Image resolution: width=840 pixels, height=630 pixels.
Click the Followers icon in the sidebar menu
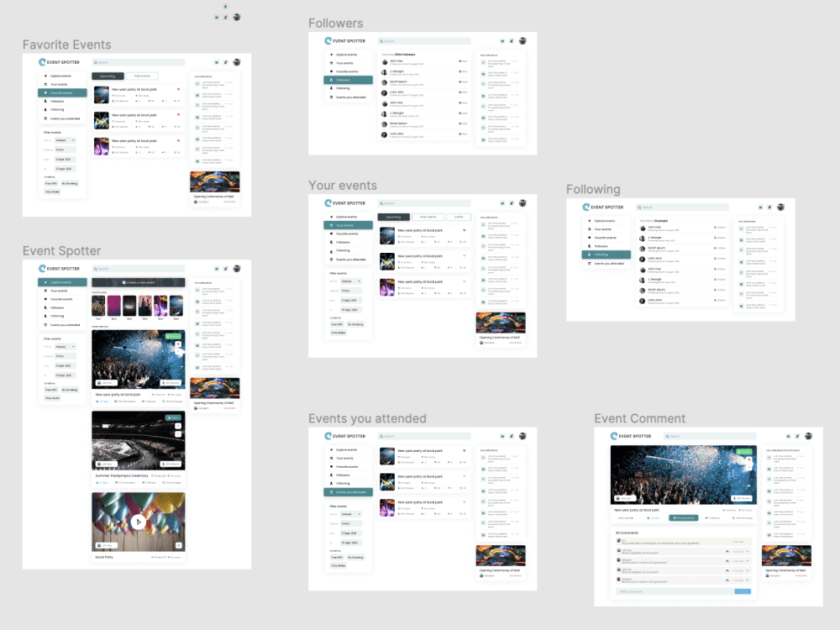pyautogui.click(x=45, y=307)
